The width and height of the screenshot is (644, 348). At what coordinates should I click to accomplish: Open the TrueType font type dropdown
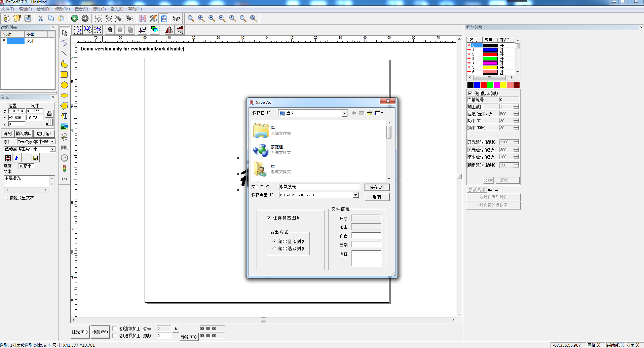(52, 142)
